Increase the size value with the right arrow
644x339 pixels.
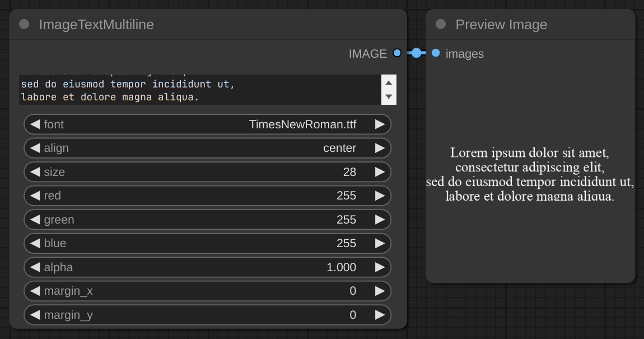(x=380, y=172)
